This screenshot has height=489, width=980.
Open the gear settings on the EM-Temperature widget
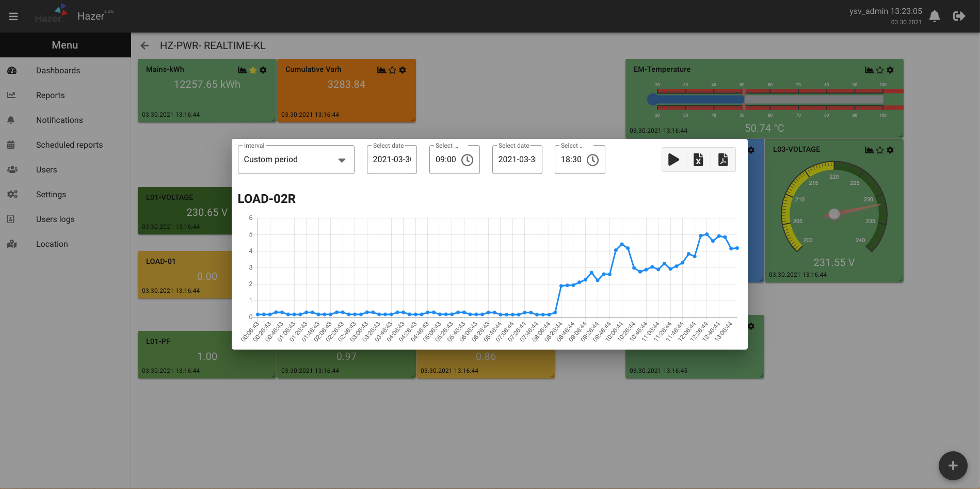pyautogui.click(x=890, y=70)
